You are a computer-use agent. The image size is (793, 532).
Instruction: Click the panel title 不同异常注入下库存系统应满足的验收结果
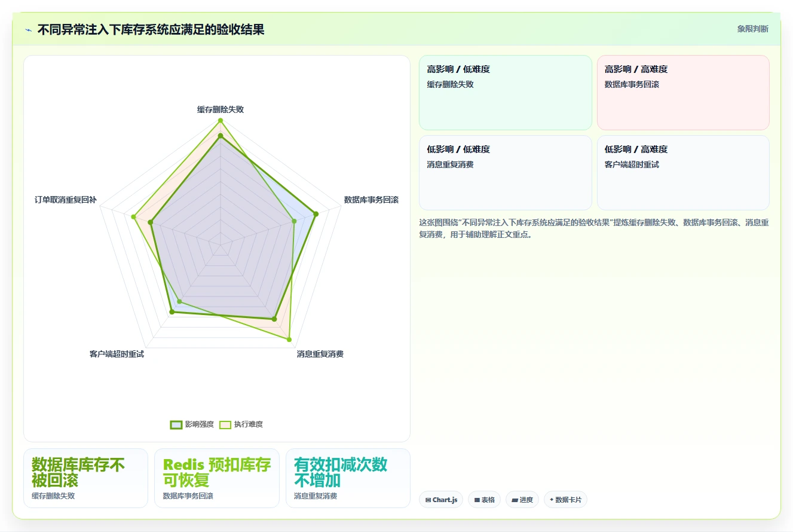pyautogui.click(x=151, y=29)
